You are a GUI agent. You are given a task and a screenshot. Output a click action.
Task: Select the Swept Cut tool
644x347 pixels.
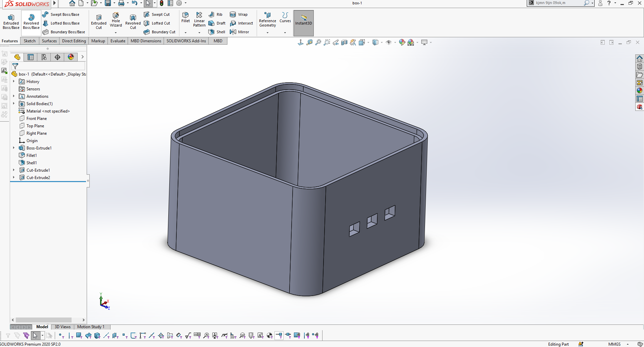(157, 14)
